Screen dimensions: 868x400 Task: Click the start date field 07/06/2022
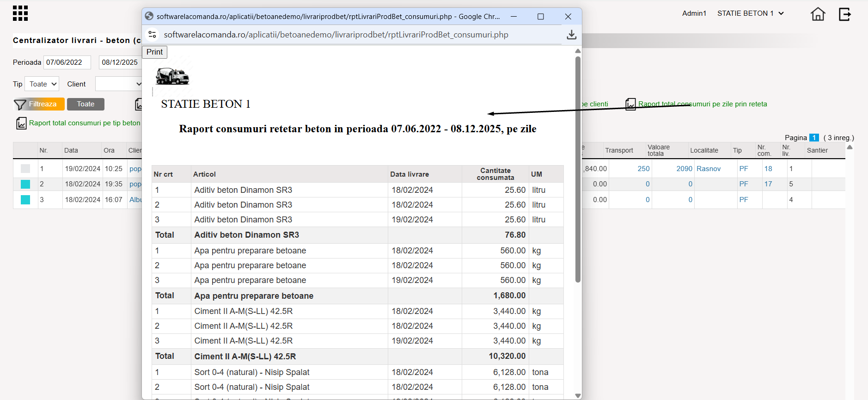click(67, 62)
